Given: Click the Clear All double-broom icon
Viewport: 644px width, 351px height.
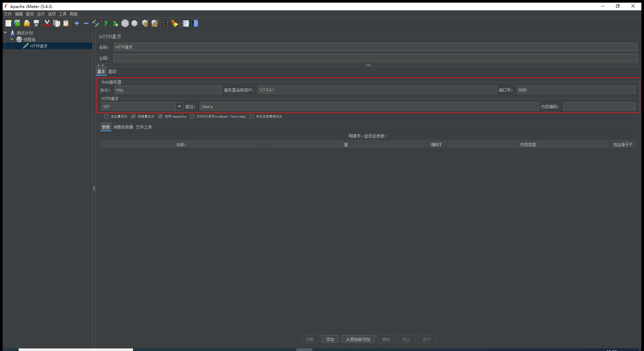Looking at the screenshot, I should (155, 23).
